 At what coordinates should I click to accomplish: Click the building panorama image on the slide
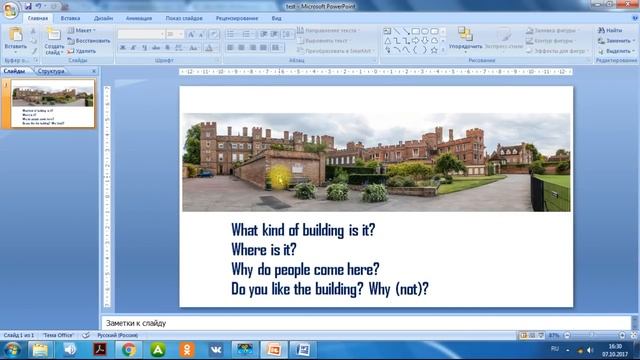point(376,162)
